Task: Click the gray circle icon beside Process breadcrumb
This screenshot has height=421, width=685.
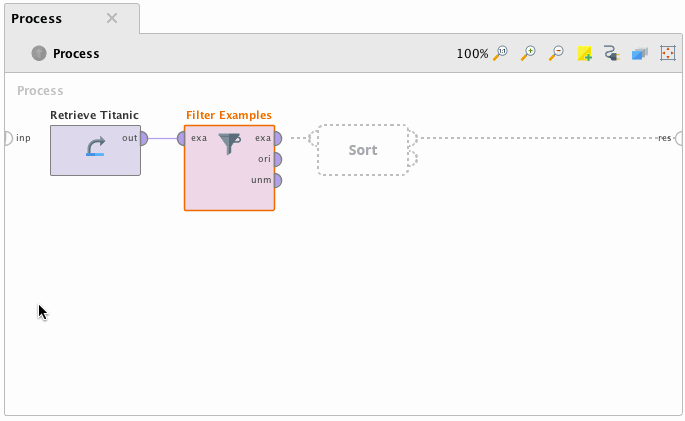Action: pyautogui.click(x=39, y=54)
